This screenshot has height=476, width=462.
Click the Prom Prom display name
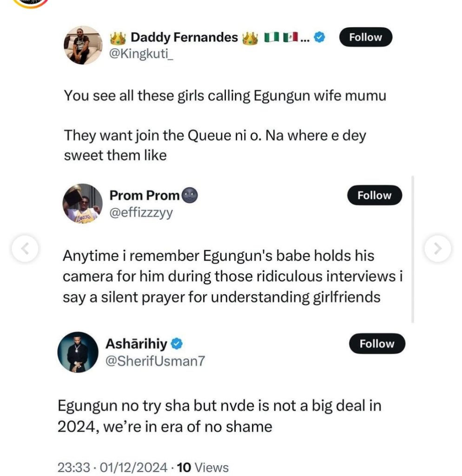coord(144,196)
